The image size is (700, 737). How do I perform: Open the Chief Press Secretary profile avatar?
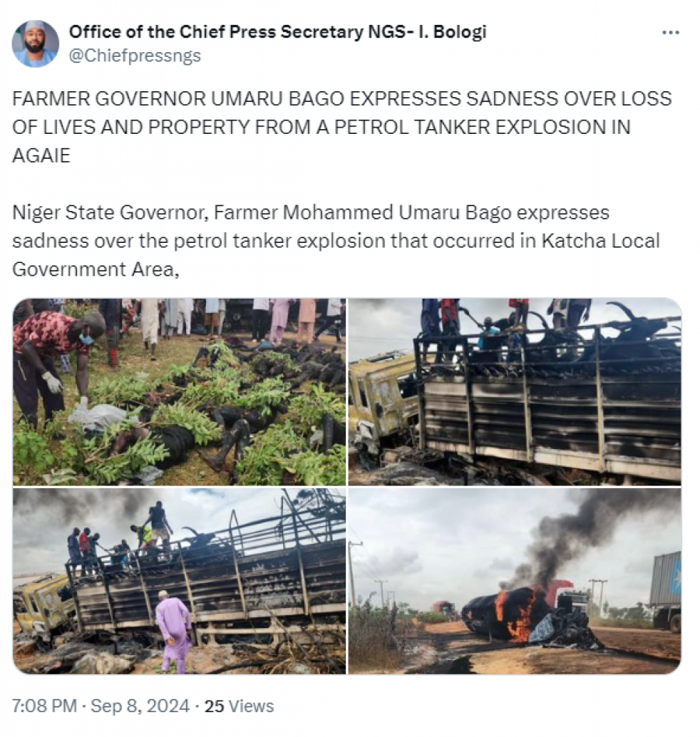[35, 44]
